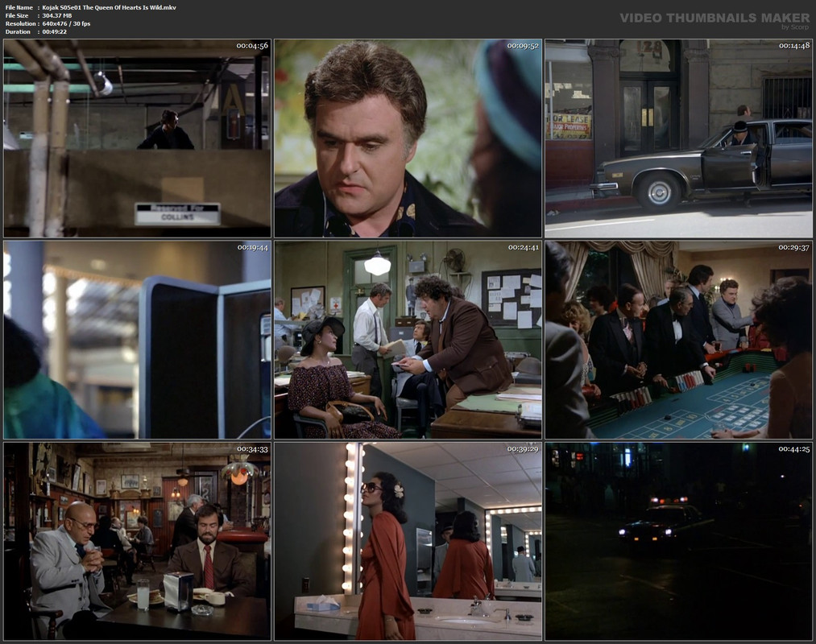This screenshot has width=816, height=644.
Task: Select the thumbnail timestamped 00:39:29
Action: click(x=408, y=542)
